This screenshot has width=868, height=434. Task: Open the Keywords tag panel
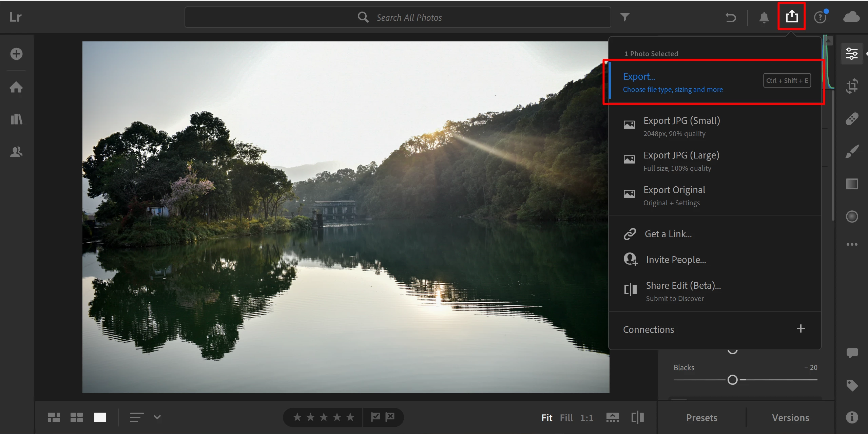[852, 385]
